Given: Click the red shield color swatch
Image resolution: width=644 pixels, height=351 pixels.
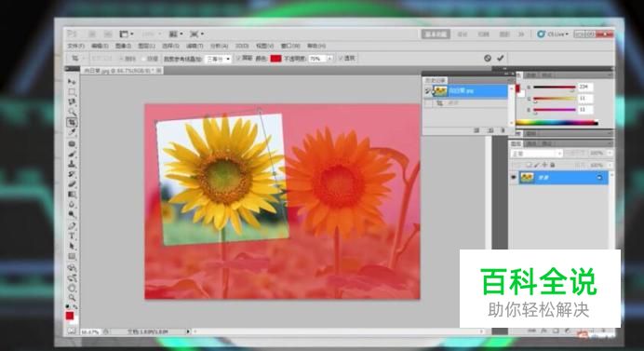Looking at the screenshot, I should [275, 59].
